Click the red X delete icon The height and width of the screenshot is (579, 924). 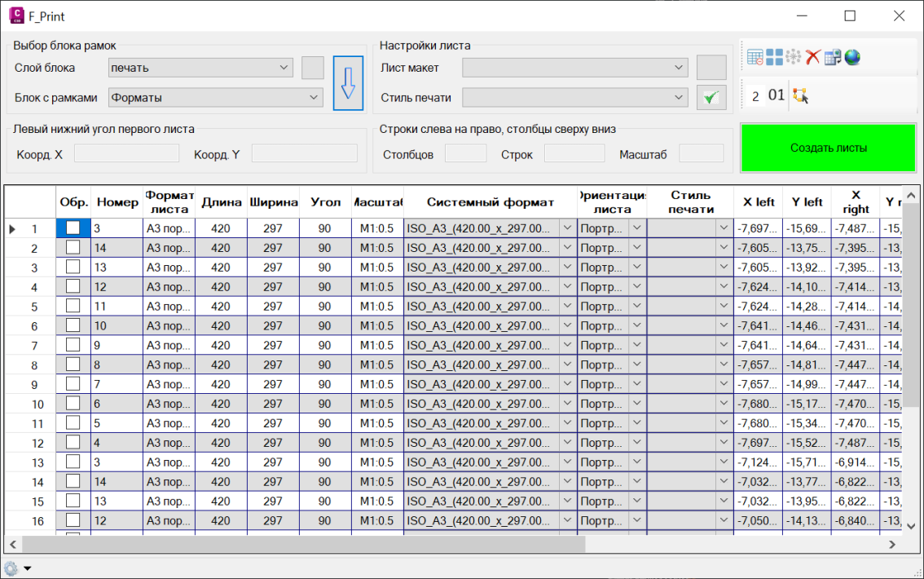[812, 57]
